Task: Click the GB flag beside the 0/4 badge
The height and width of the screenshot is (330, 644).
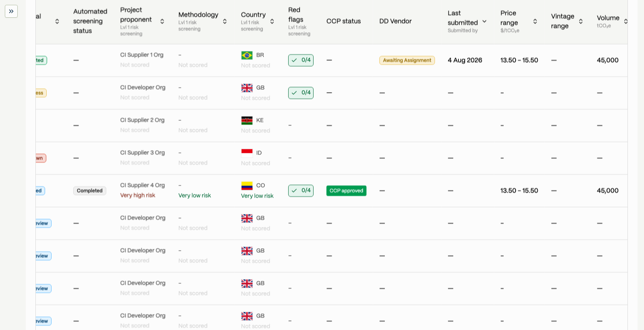Action: (247, 88)
